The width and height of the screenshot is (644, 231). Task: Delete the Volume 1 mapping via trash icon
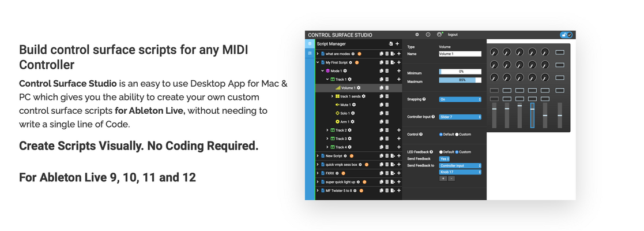(387, 88)
